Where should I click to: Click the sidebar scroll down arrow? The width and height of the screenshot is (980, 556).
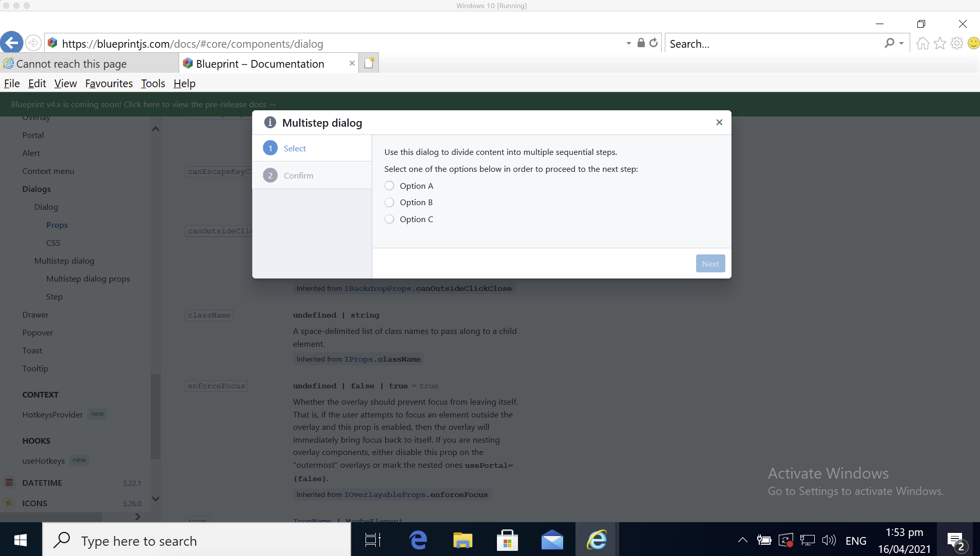156,499
